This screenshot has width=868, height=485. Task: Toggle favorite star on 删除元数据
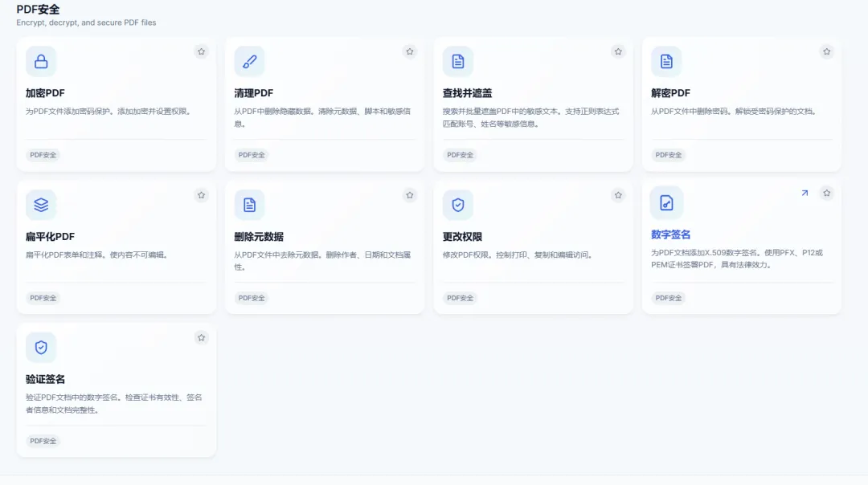click(x=410, y=195)
